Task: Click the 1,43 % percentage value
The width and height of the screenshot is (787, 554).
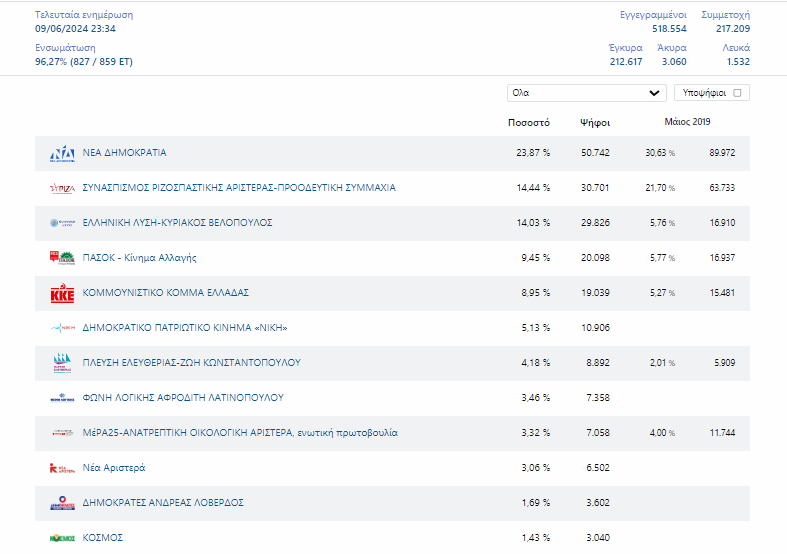Action: click(x=536, y=537)
